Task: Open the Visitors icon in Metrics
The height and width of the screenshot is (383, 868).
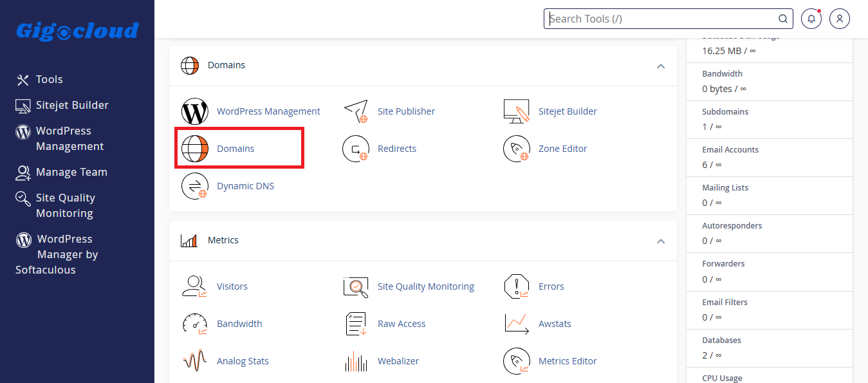Action: (x=195, y=286)
